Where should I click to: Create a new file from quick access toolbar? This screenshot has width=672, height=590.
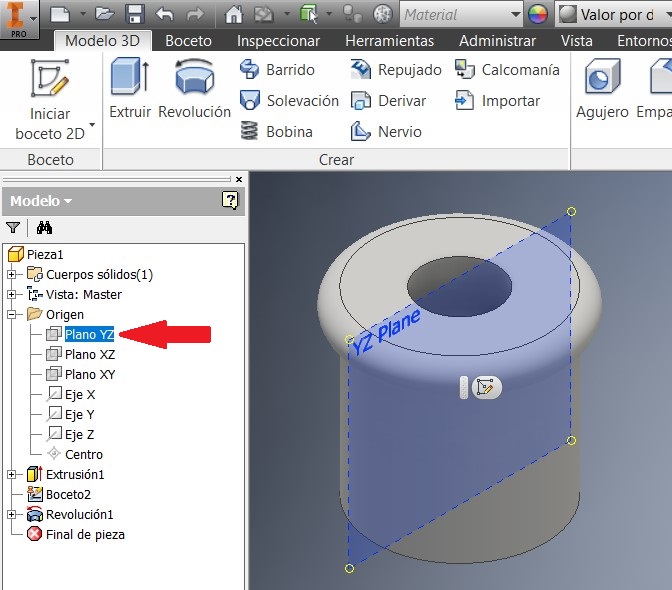point(60,15)
